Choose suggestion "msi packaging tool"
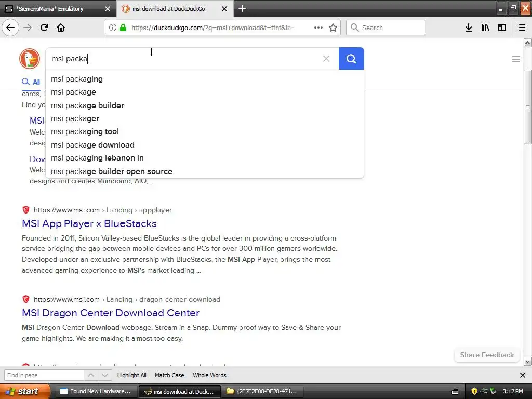 pos(205,131)
